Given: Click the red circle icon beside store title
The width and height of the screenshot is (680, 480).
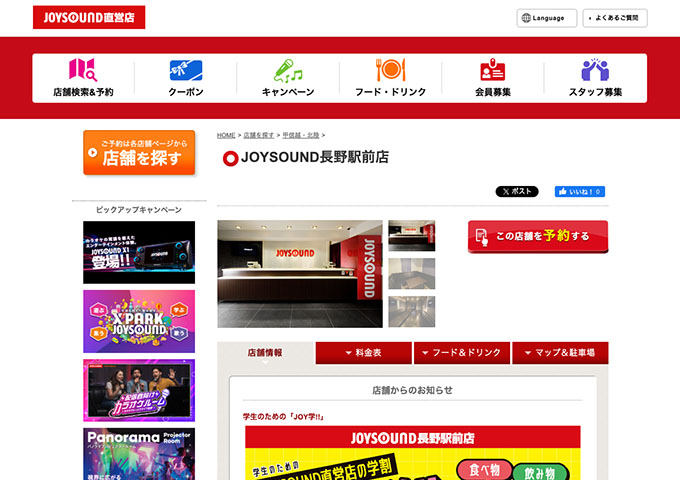Looking at the screenshot, I should (230, 159).
